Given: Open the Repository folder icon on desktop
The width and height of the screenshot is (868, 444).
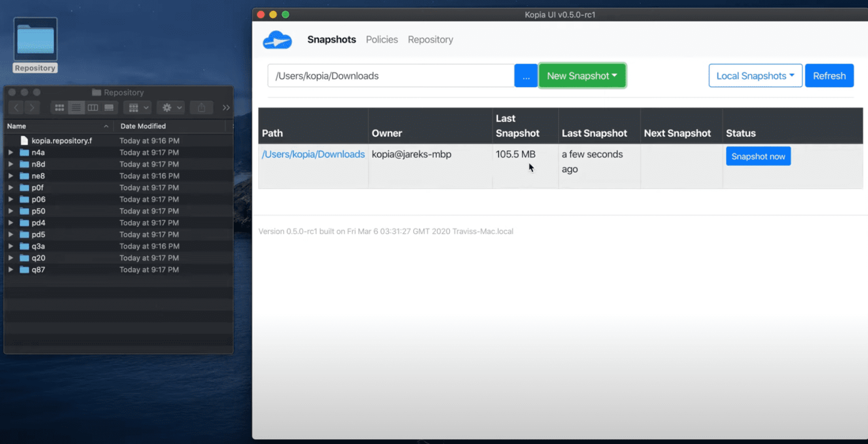Looking at the screenshot, I should [35, 40].
